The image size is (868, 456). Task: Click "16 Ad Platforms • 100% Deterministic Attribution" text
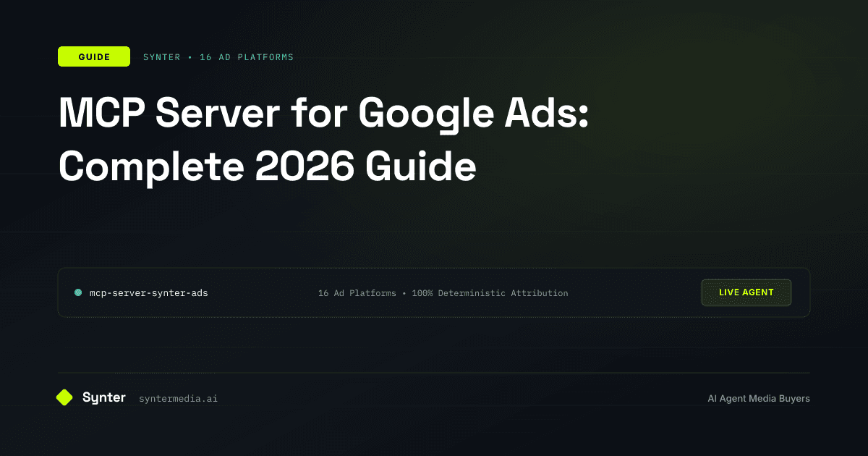coord(443,293)
